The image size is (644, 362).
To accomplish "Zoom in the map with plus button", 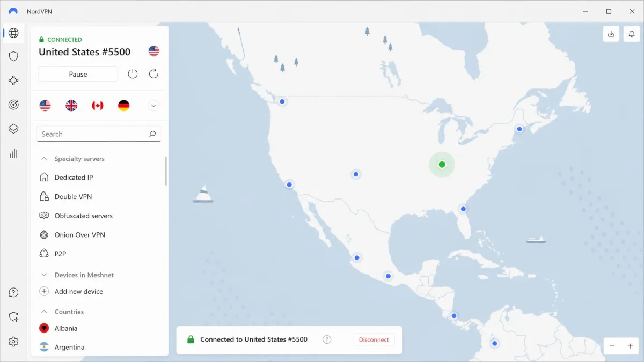I will pyautogui.click(x=631, y=346).
